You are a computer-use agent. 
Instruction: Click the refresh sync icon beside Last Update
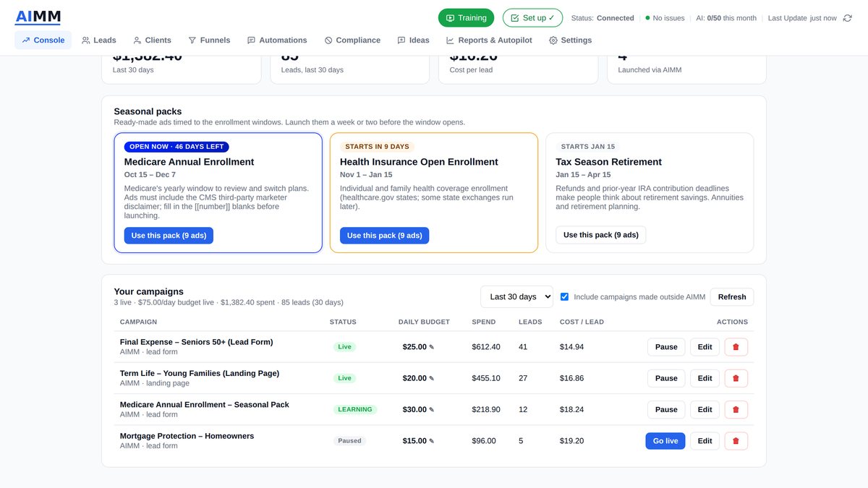(848, 18)
